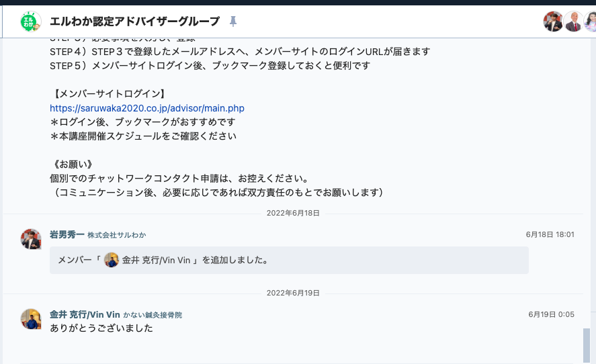Screen dimensions: 596x364
Task: Click 岩男秀一's profile picture beside his message
Action: pos(31,239)
